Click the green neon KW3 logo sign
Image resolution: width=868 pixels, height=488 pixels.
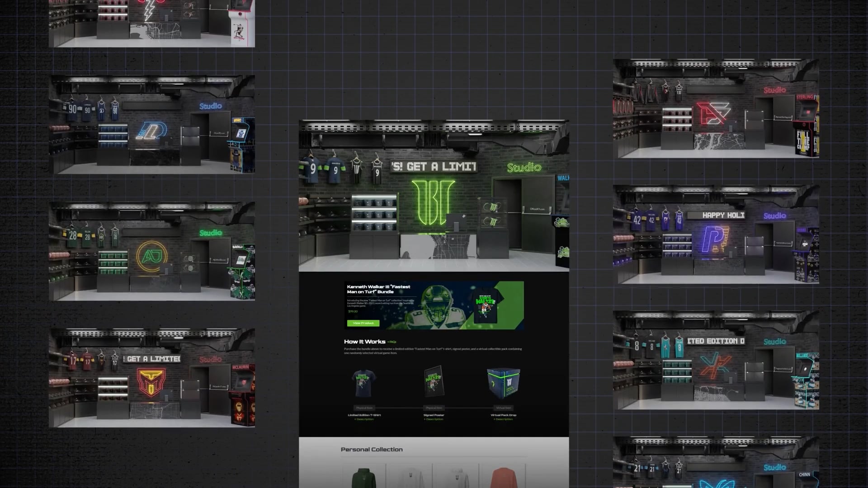pos(433,202)
